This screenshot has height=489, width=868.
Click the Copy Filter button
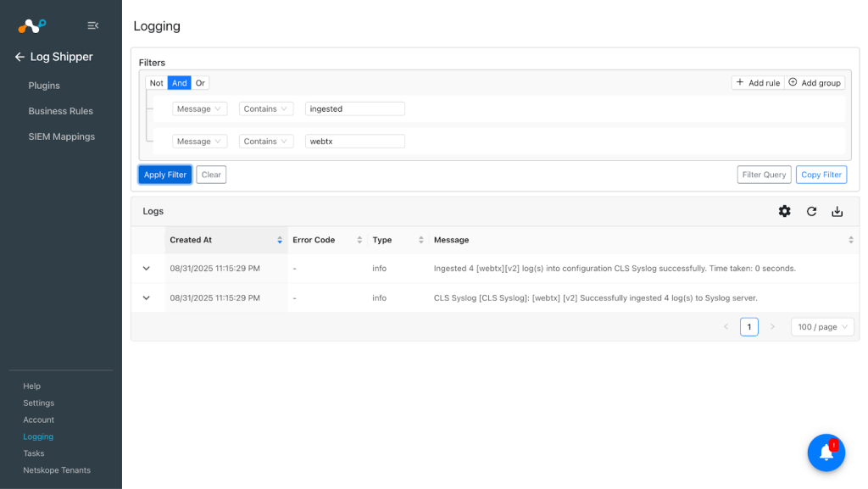tap(821, 175)
